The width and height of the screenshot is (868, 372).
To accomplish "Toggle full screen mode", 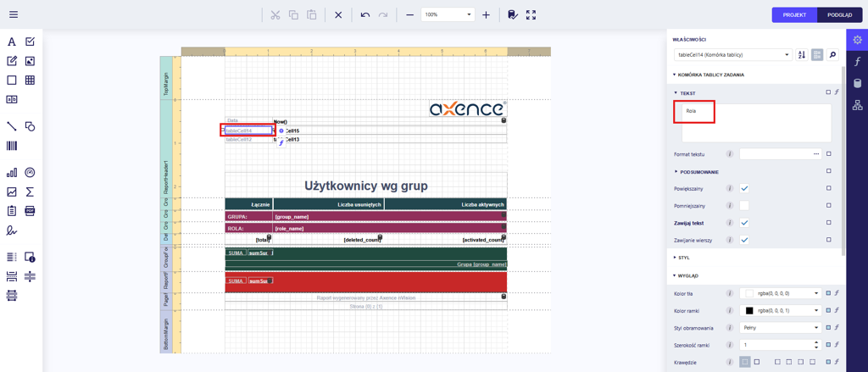I will coord(531,15).
